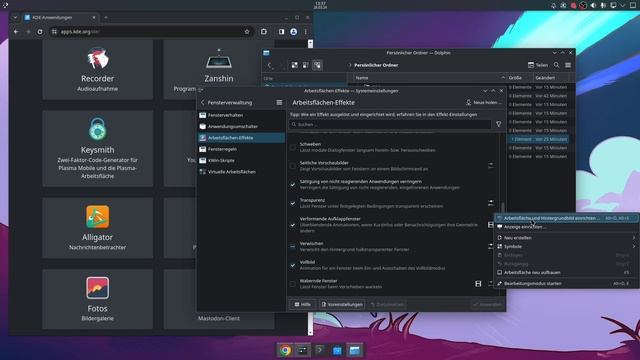This screenshot has height=360, width=640.
Task: Open Dolphin search magnifier icon
Action: pyautogui.click(x=556, y=65)
